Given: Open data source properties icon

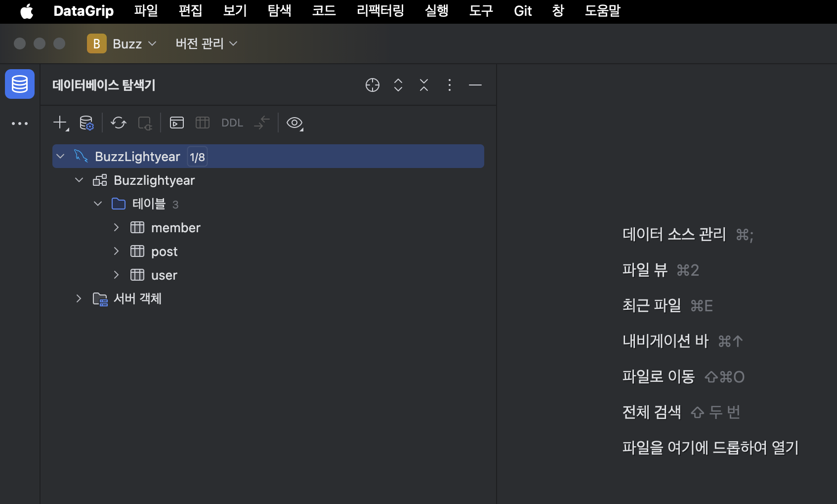Looking at the screenshot, I should coord(86,123).
